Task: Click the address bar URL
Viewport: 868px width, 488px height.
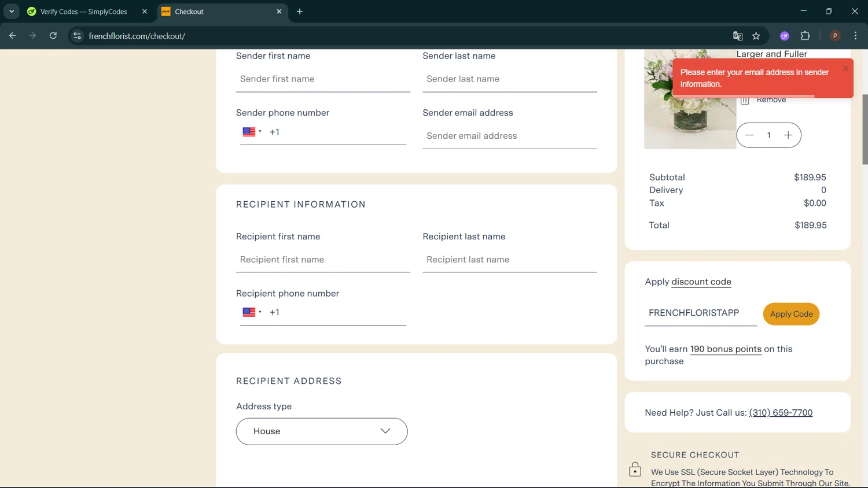Action: 137,36
